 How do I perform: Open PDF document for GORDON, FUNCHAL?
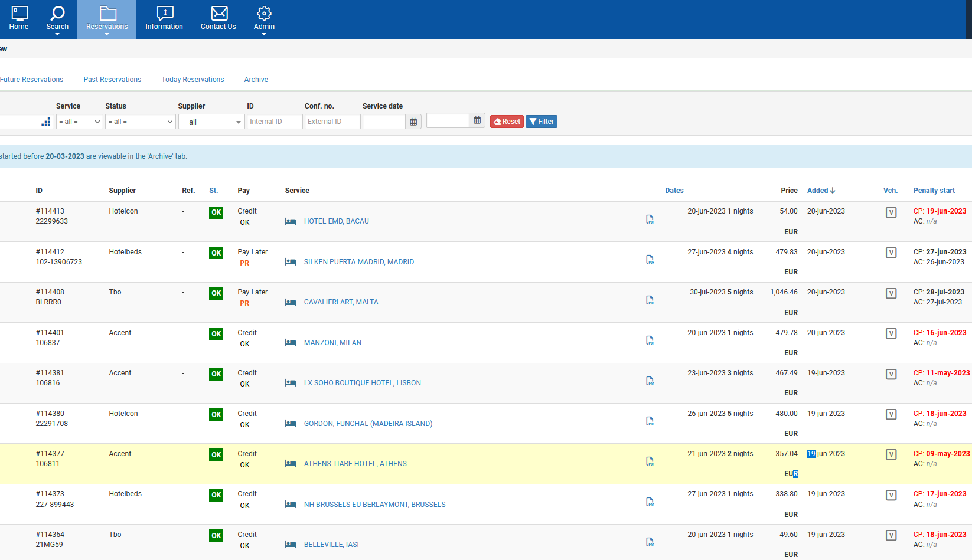[x=650, y=421]
